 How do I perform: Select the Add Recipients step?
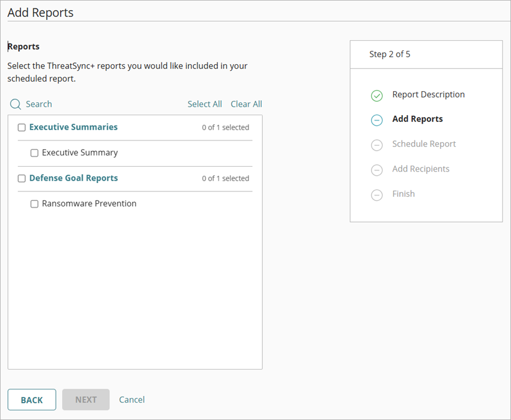[420, 169]
